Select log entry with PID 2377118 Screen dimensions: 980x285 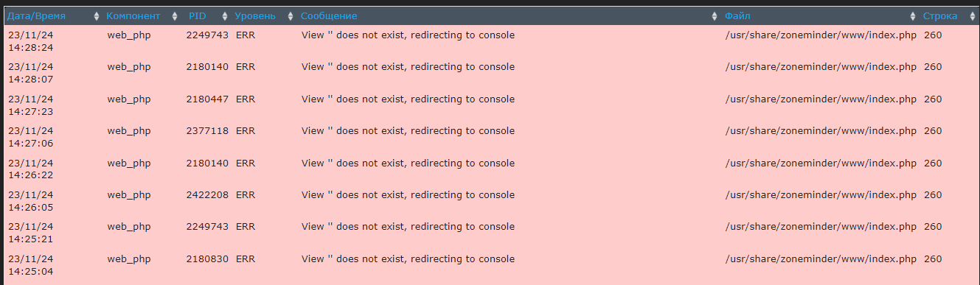pos(490,137)
